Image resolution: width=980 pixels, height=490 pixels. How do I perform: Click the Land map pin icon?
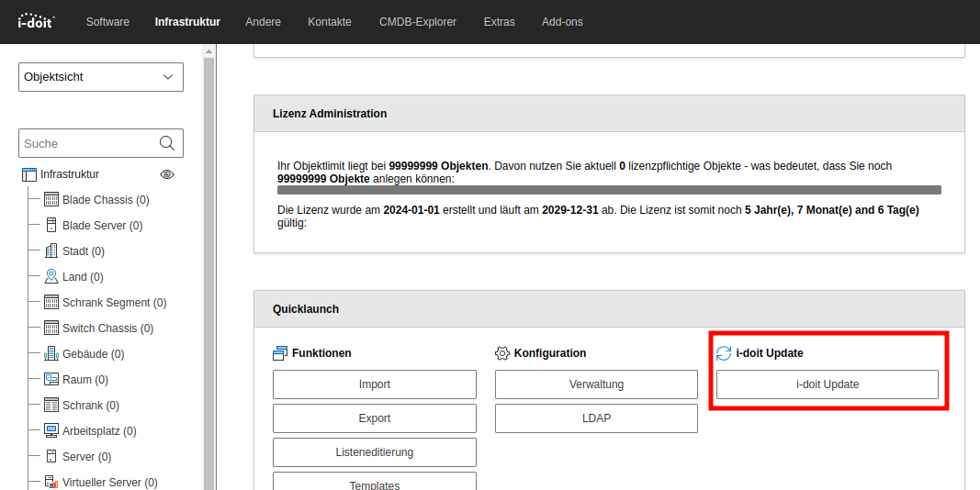tap(51, 276)
